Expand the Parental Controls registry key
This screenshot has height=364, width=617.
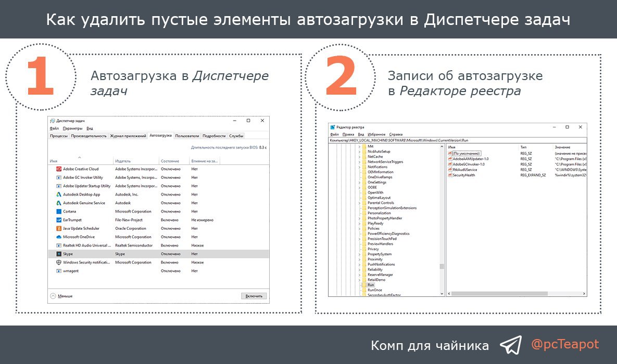(x=359, y=203)
